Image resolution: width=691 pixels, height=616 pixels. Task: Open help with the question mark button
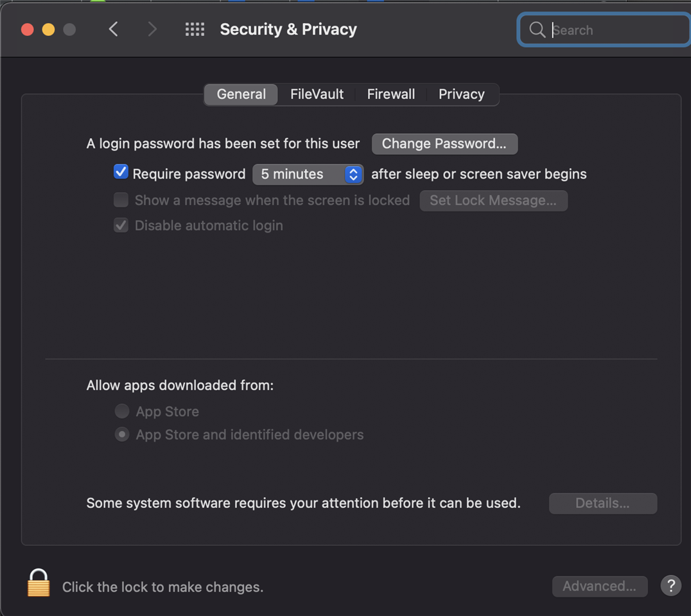pyautogui.click(x=670, y=586)
